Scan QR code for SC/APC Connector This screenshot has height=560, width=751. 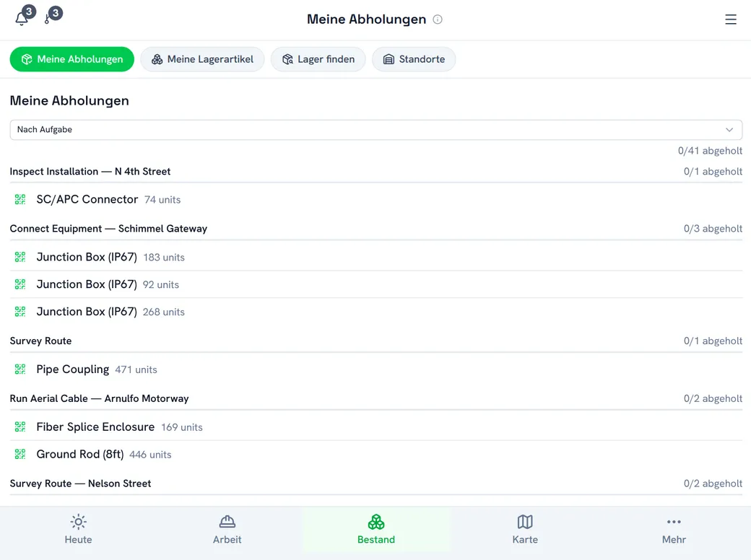coord(20,200)
